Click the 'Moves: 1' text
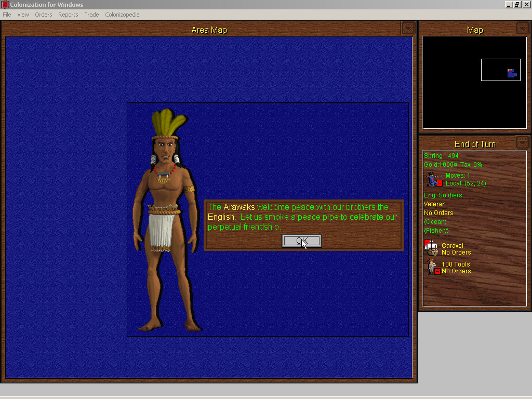 458,176
